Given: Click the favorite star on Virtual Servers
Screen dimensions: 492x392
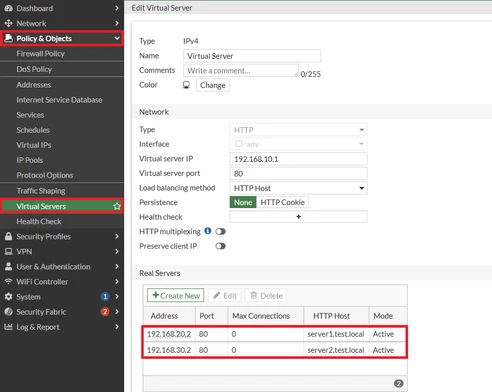Looking at the screenshot, I should tap(117, 206).
